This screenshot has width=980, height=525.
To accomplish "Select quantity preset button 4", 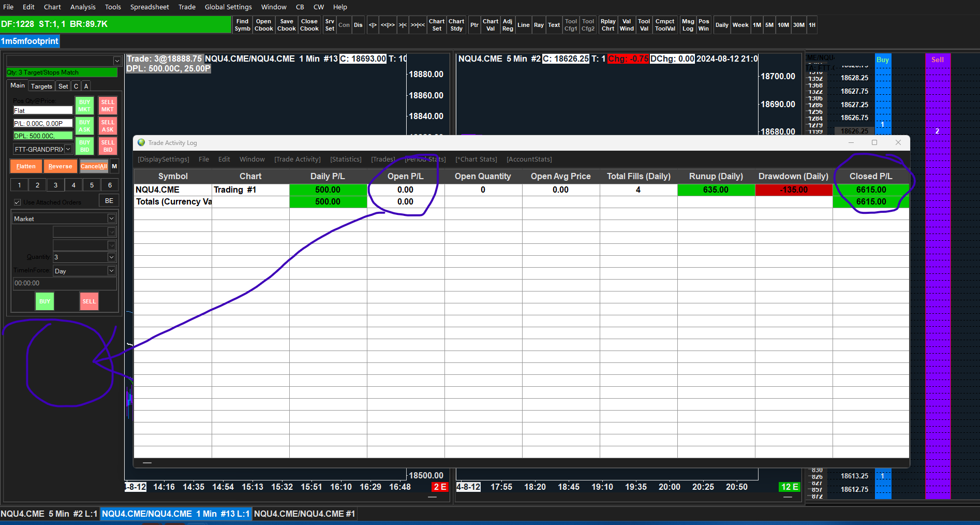I will point(73,185).
